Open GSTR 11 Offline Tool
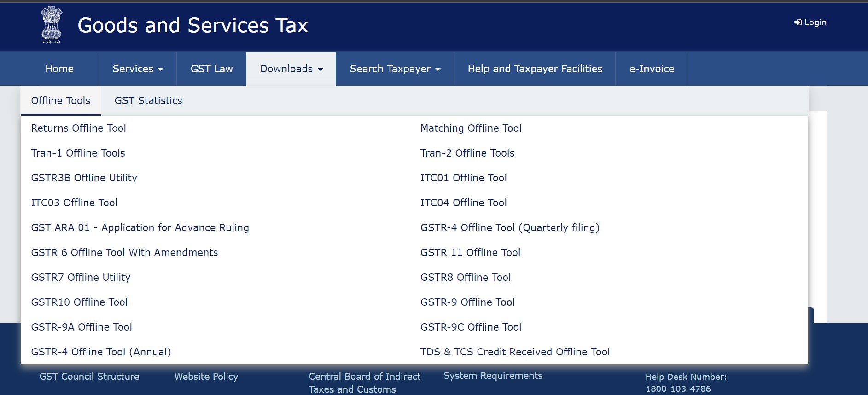The width and height of the screenshot is (868, 395). click(470, 252)
